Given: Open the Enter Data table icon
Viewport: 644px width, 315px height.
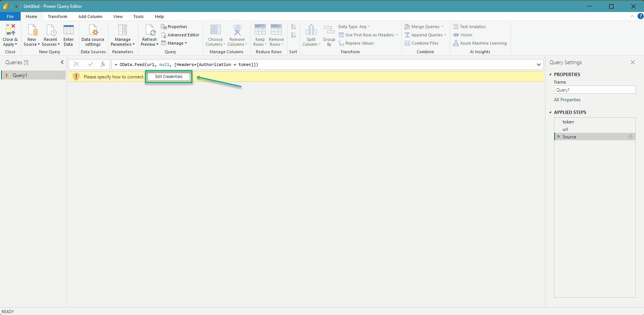Looking at the screenshot, I should pyautogui.click(x=69, y=30).
